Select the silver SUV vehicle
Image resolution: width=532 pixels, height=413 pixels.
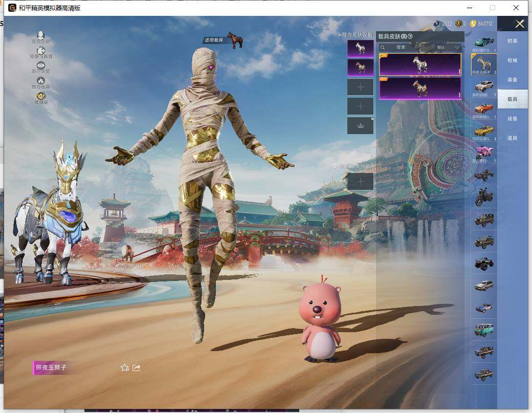pyautogui.click(x=484, y=86)
